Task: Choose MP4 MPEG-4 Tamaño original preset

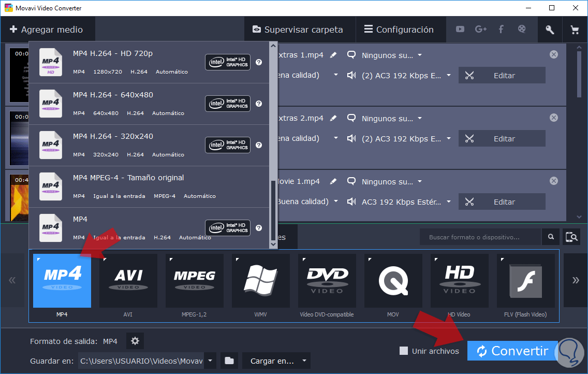Action: pos(149,187)
